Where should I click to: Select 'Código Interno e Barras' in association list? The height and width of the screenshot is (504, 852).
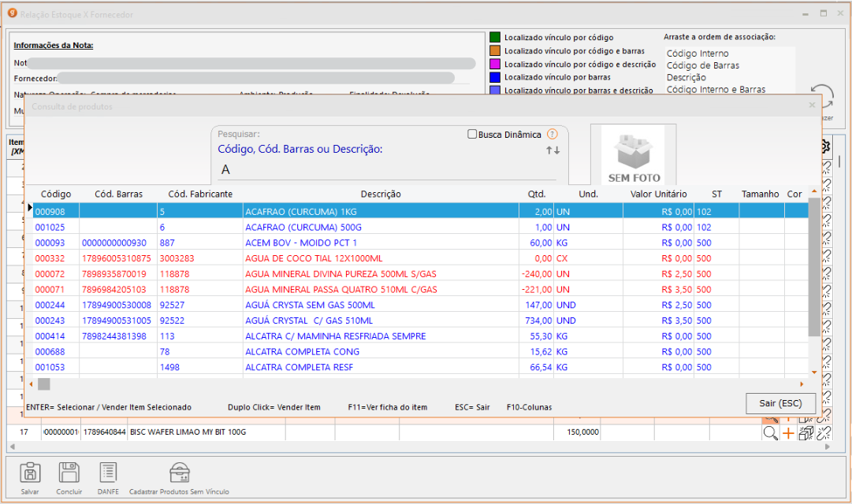click(x=716, y=90)
